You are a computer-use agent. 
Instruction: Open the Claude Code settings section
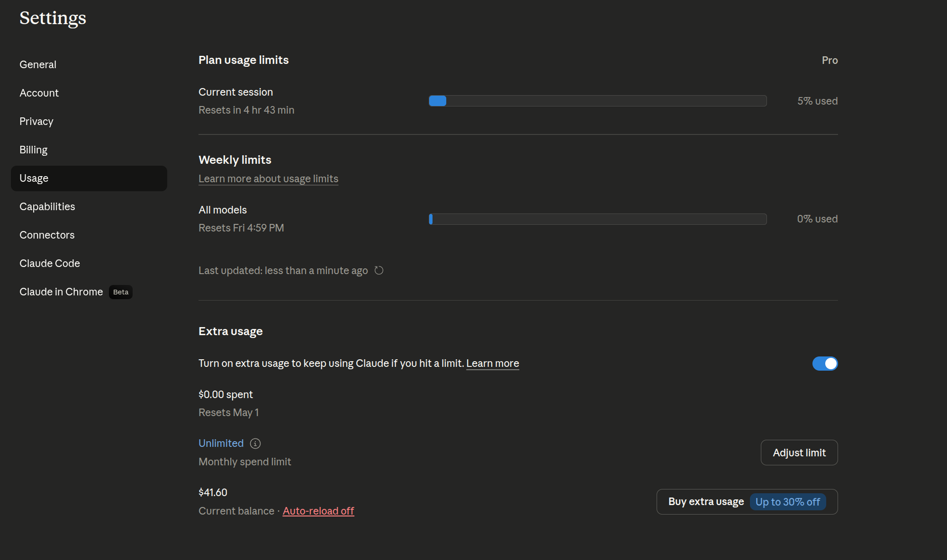tap(50, 263)
